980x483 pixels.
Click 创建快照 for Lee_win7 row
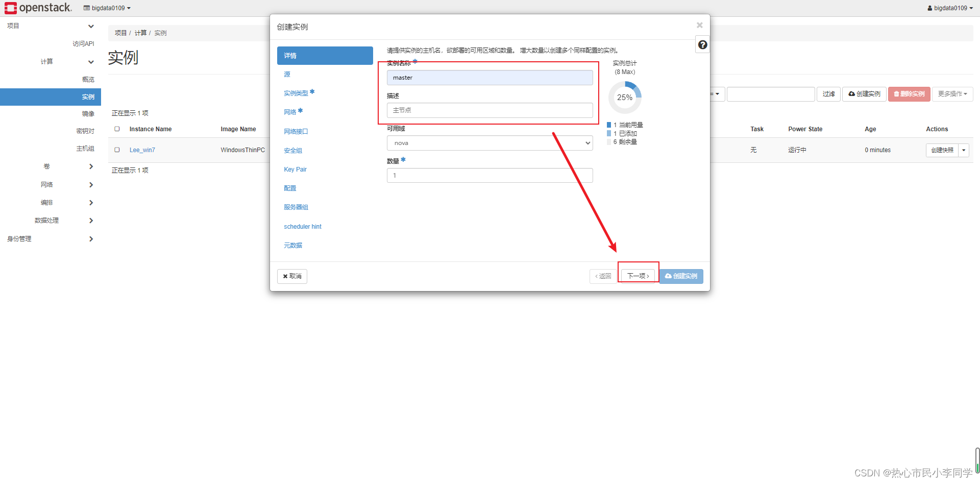tap(942, 150)
